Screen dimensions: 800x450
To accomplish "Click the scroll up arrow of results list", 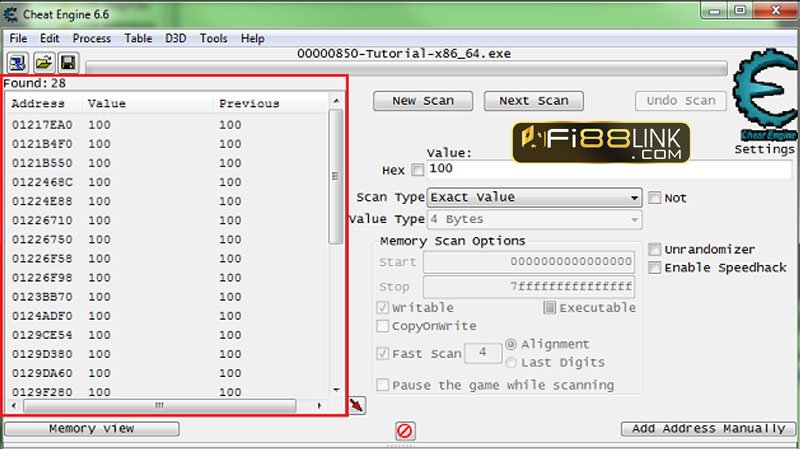I will [x=336, y=101].
